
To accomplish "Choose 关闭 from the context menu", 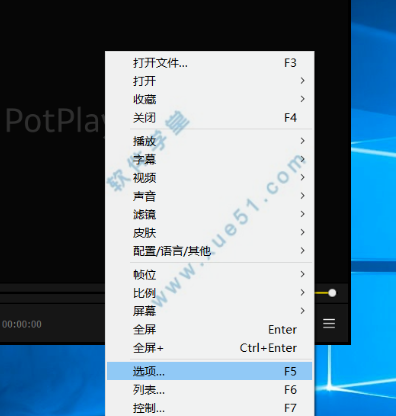I will pos(209,117).
